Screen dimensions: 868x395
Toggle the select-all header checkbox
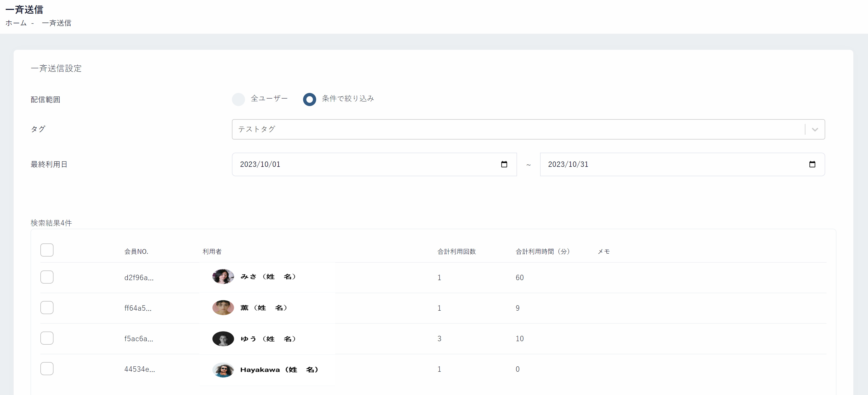[47, 250]
